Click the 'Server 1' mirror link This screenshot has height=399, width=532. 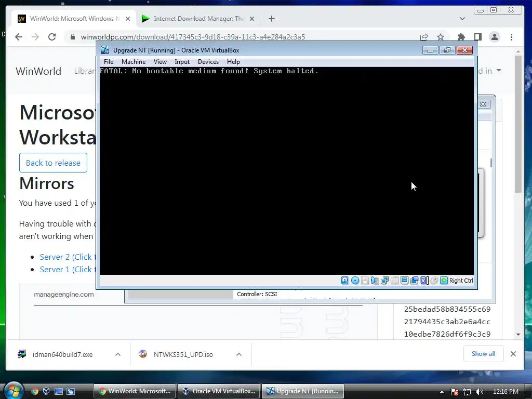pos(68,270)
